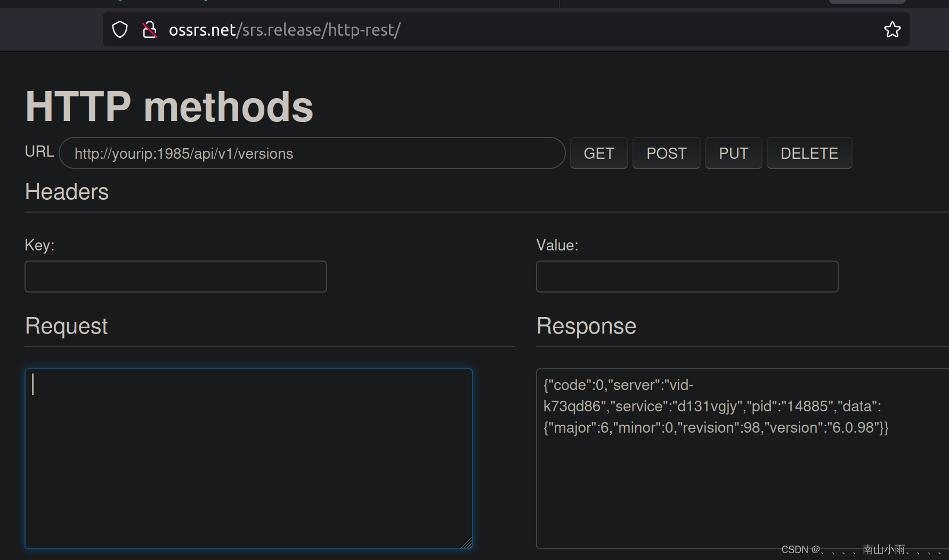Image resolution: width=949 pixels, height=560 pixels.
Task: Bookmark this page with the star icon
Action: 892,30
